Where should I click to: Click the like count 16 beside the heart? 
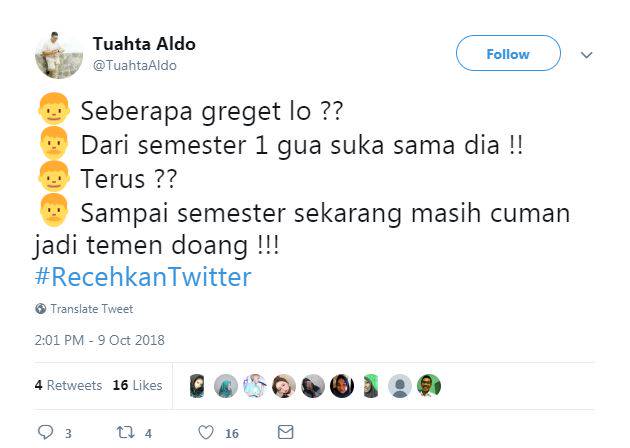click(x=232, y=433)
